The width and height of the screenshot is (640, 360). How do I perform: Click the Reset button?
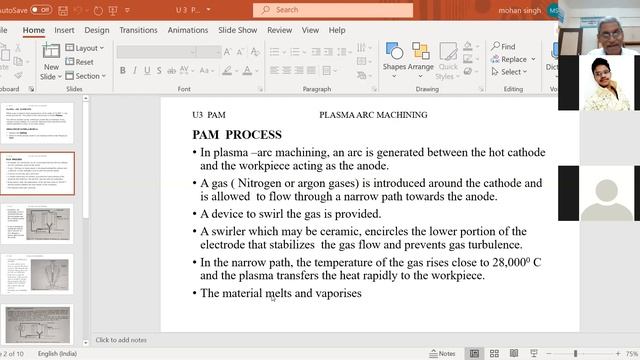click(x=80, y=62)
